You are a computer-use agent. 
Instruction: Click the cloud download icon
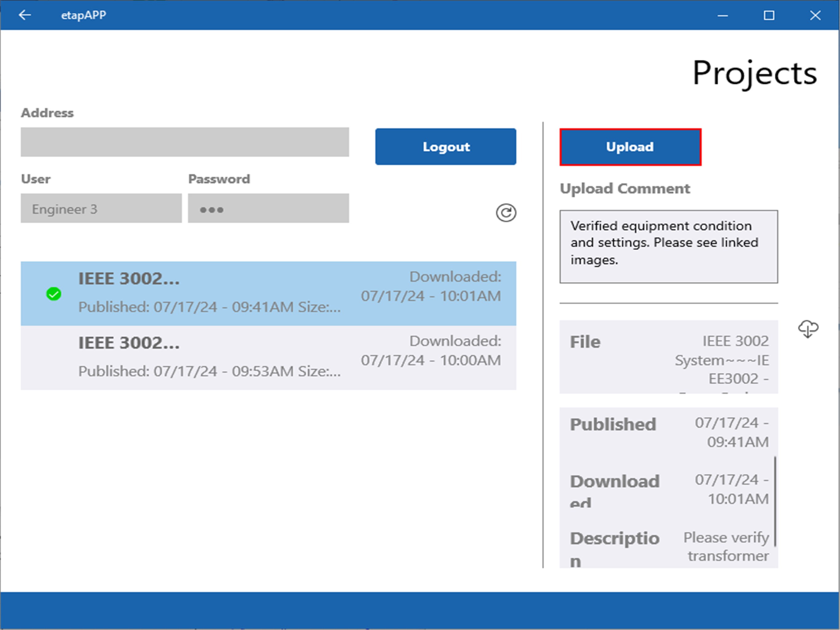808,329
